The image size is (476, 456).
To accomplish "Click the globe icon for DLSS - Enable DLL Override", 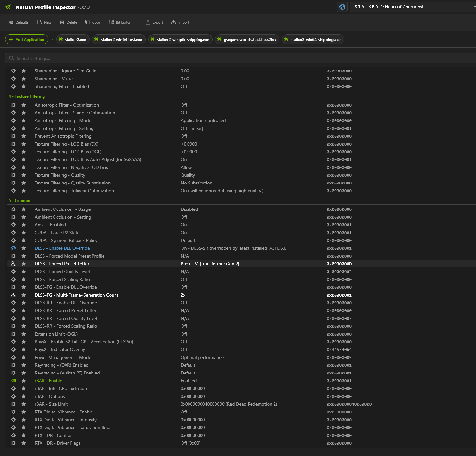I will pos(13,248).
